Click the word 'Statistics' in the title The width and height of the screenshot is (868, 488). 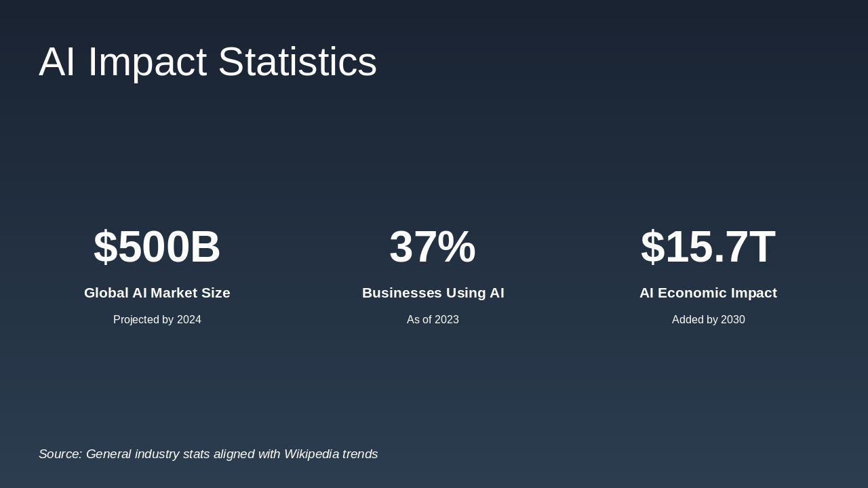click(x=297, y=62)
